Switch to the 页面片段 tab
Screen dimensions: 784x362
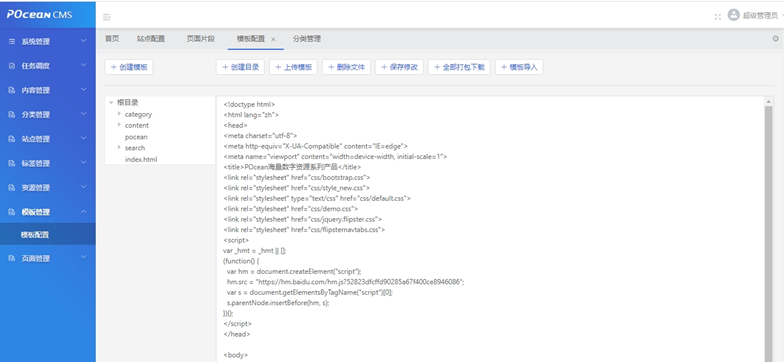pos(200,38)
